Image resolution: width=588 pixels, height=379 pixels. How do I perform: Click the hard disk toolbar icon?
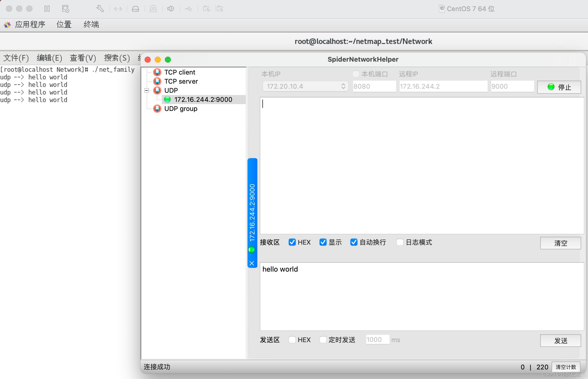135,8
